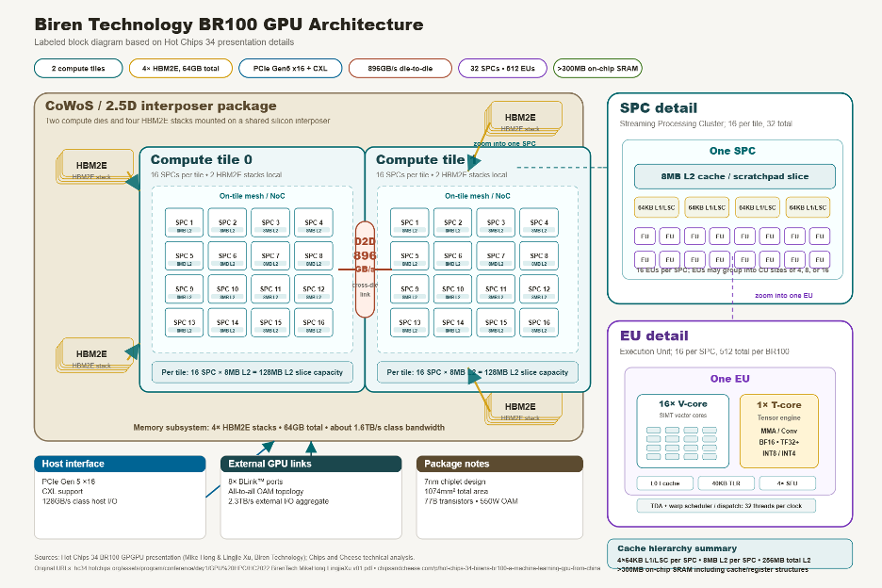882x588 pixels.
Task: Select the 'EU detail' heading
Action: [654, 335]
